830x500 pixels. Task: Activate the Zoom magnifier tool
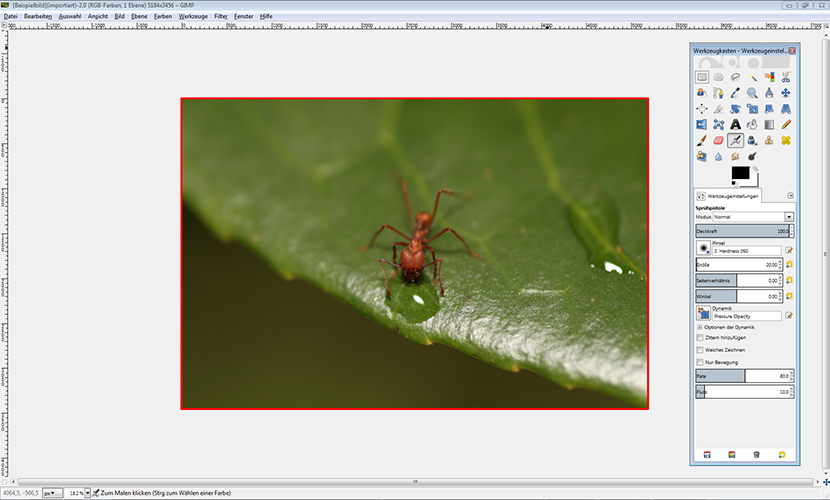coord(752,92)
